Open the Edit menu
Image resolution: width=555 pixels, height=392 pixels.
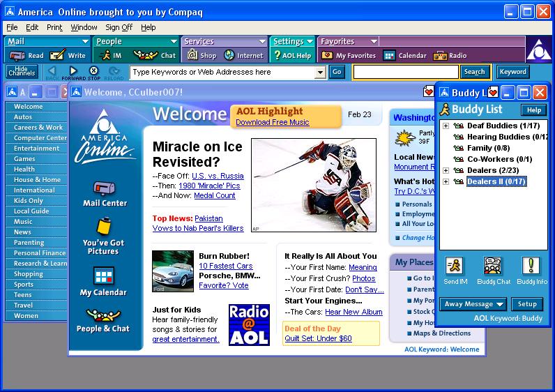pyautogui.click(x=32, y=27)
